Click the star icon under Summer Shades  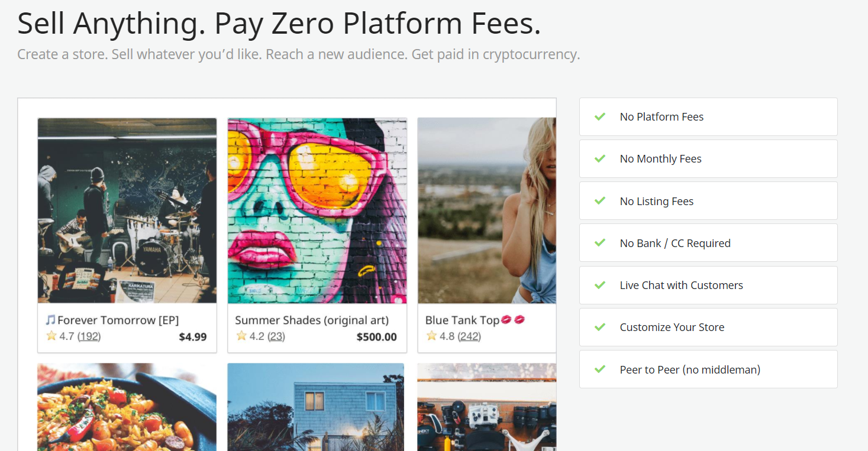point(241,336)
